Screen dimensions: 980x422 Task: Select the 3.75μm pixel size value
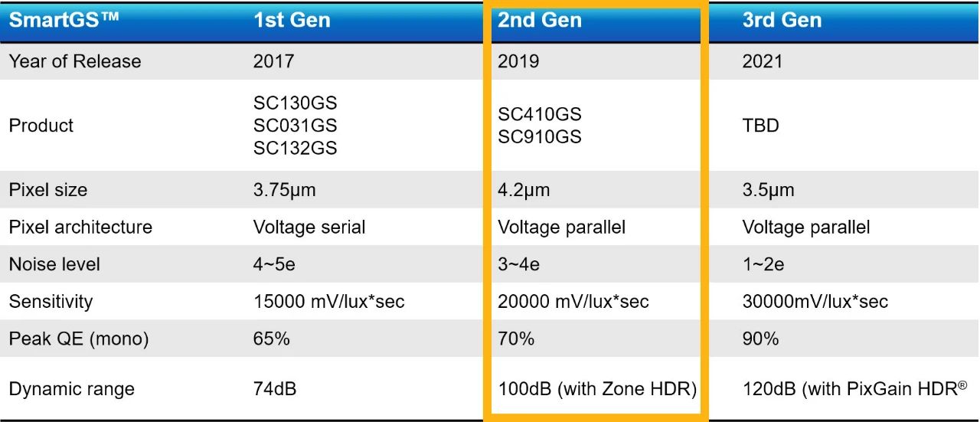(284, 190)
